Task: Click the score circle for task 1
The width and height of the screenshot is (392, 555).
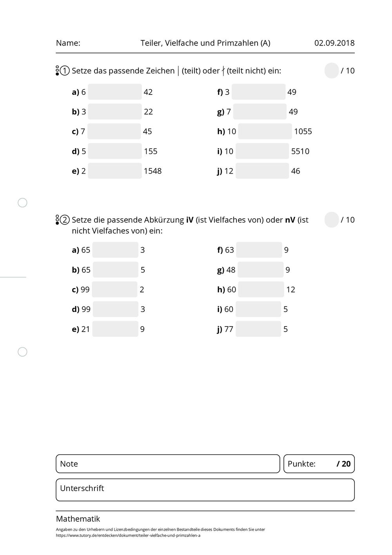Action: tap(332, 71)
